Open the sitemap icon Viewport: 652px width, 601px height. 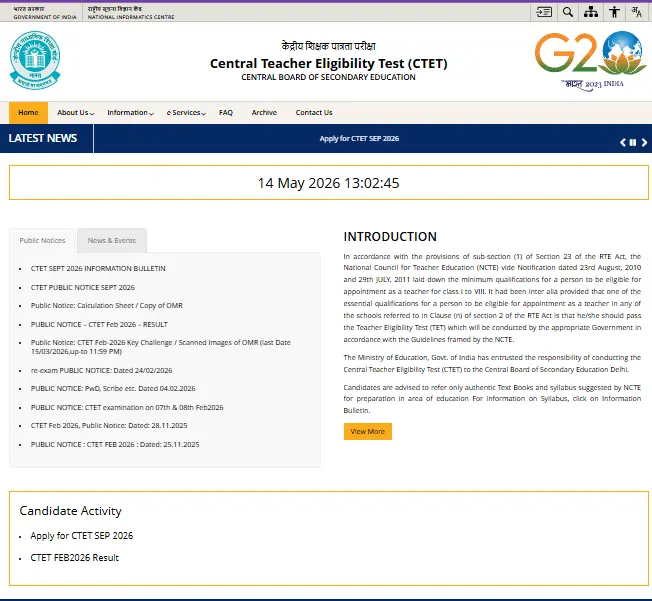[591, 12]
